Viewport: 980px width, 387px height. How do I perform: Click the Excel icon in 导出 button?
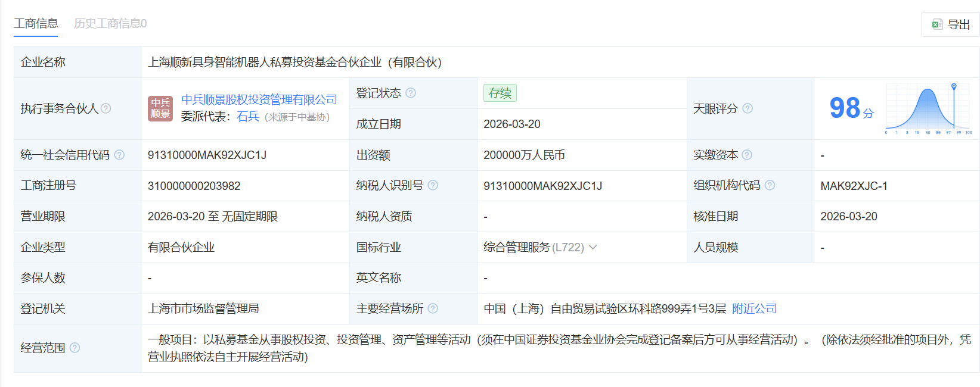click(937, 24)
